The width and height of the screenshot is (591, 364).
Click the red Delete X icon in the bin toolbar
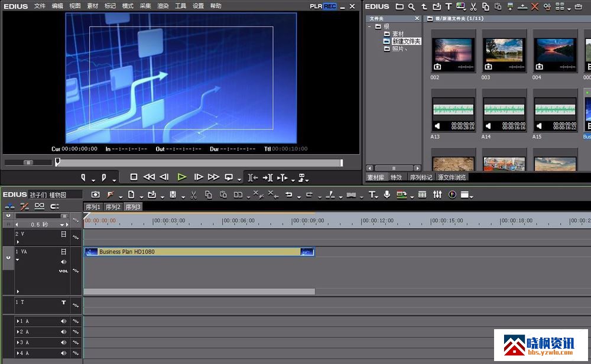tap(534, 6)
